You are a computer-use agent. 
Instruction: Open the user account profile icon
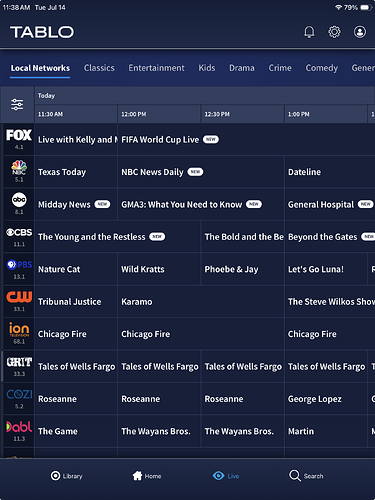pyautogui.click(x=360, y=32)
